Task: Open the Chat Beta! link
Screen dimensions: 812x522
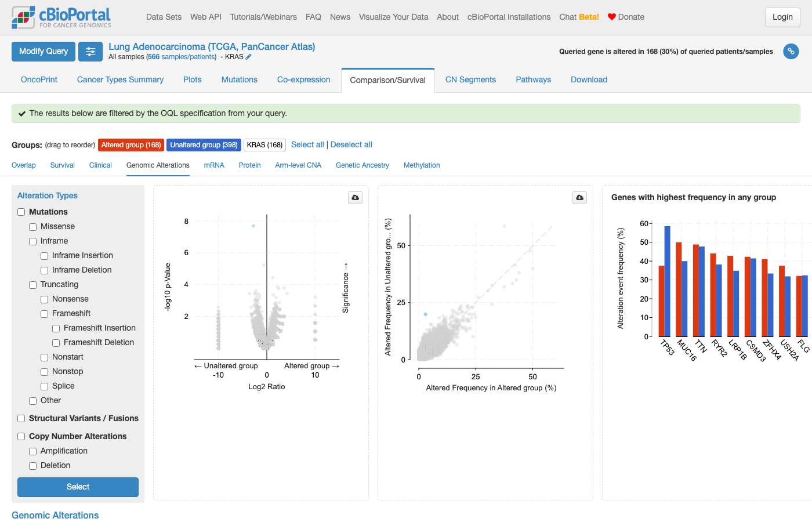Action: click(579, 17)
